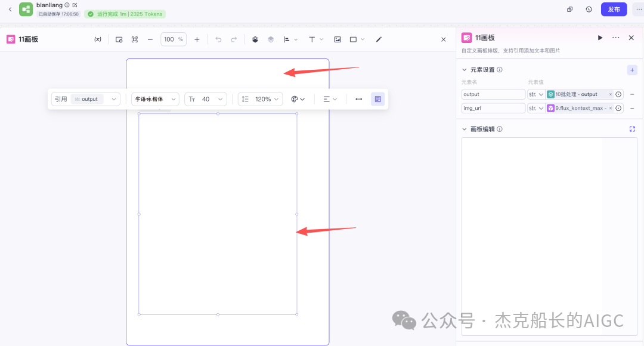Click the 100 % zoom value field

coord(174,39)
